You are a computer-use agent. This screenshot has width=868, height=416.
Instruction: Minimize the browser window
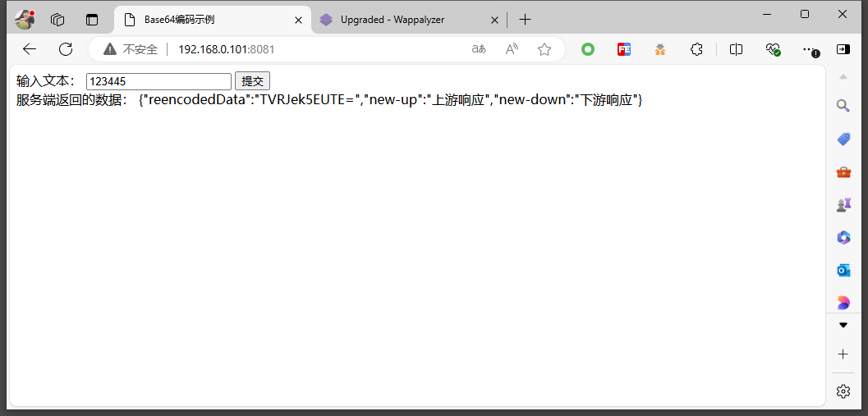click(767, 15)
